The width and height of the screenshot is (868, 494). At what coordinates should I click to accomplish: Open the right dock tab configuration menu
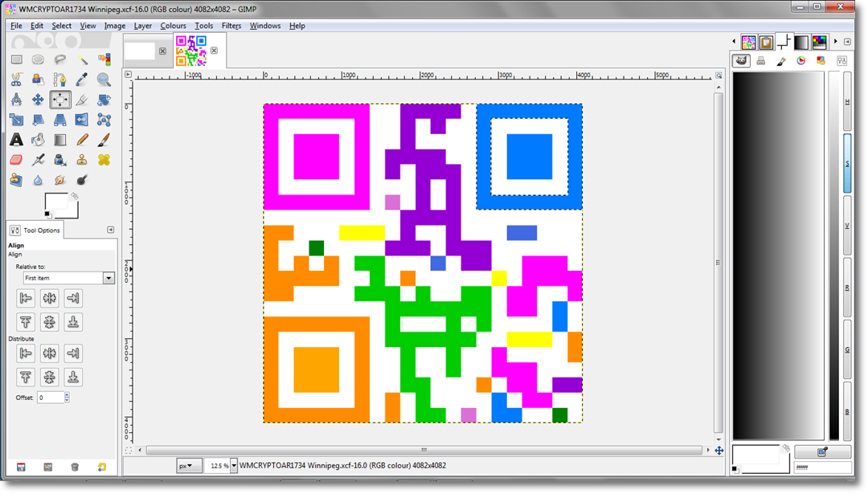(x=847, y=42)
